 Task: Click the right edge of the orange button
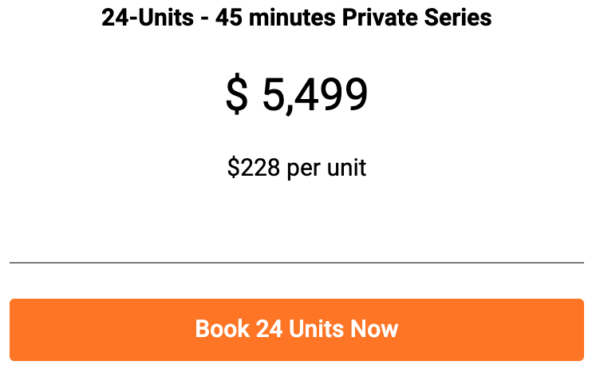click(x=580, y=330)
